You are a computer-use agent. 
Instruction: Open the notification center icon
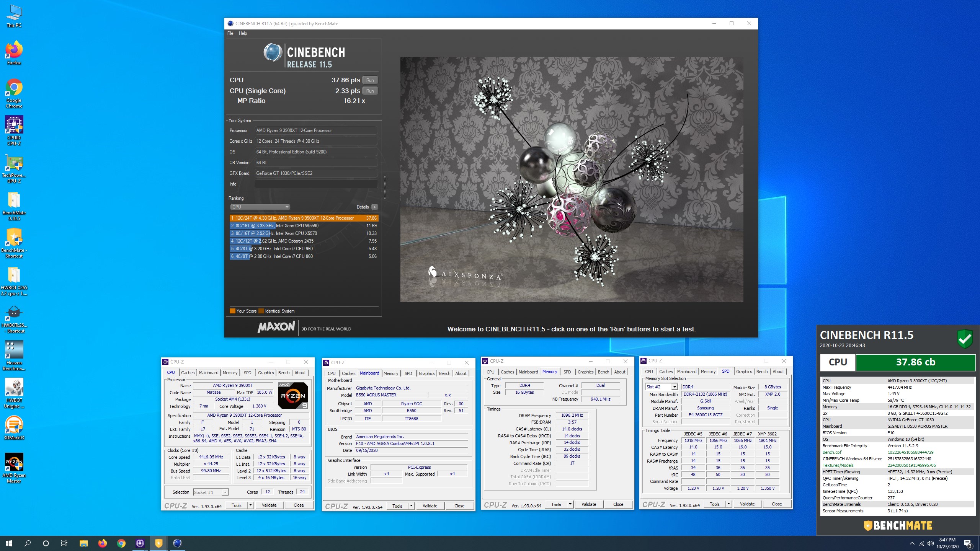(x=968, y=543)
